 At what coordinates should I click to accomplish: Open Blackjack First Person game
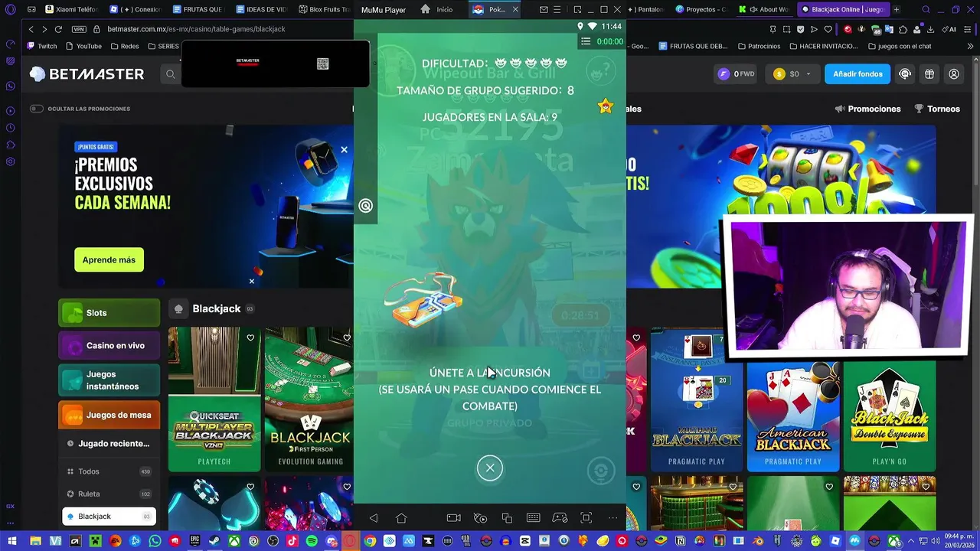point(309,399)
